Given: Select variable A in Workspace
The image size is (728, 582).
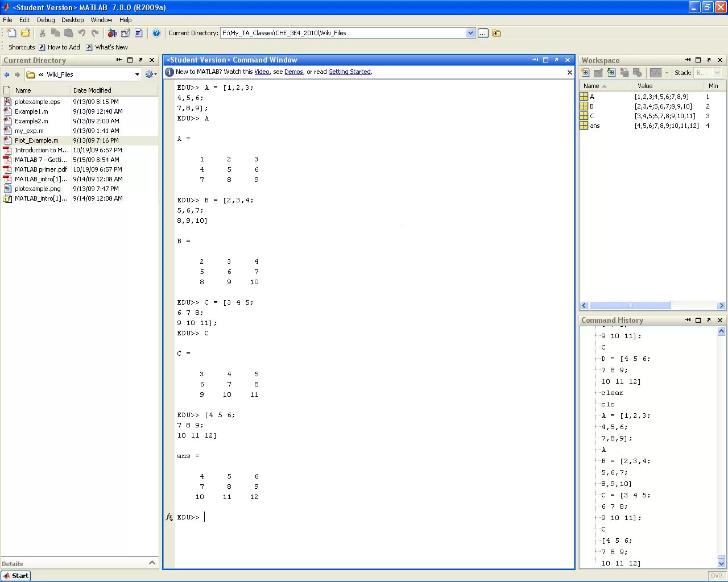Looking at the screenshot, I should tap(591, 97).
